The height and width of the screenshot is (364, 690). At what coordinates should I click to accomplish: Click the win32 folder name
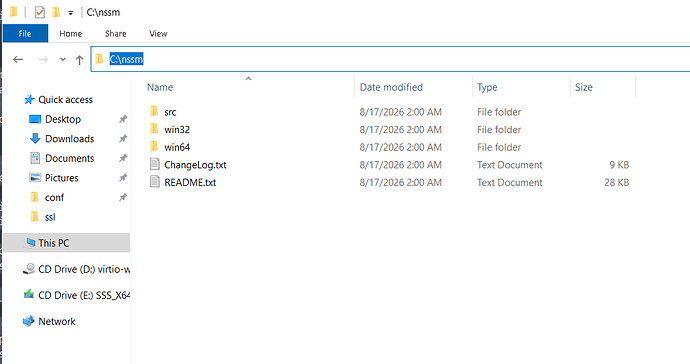click(177, 129)
